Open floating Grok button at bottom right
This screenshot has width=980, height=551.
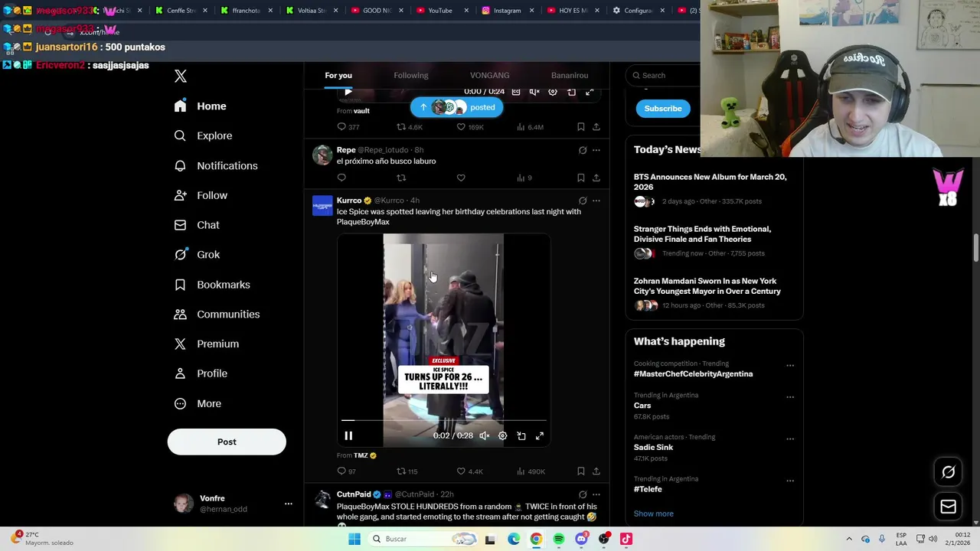point(948,472)
